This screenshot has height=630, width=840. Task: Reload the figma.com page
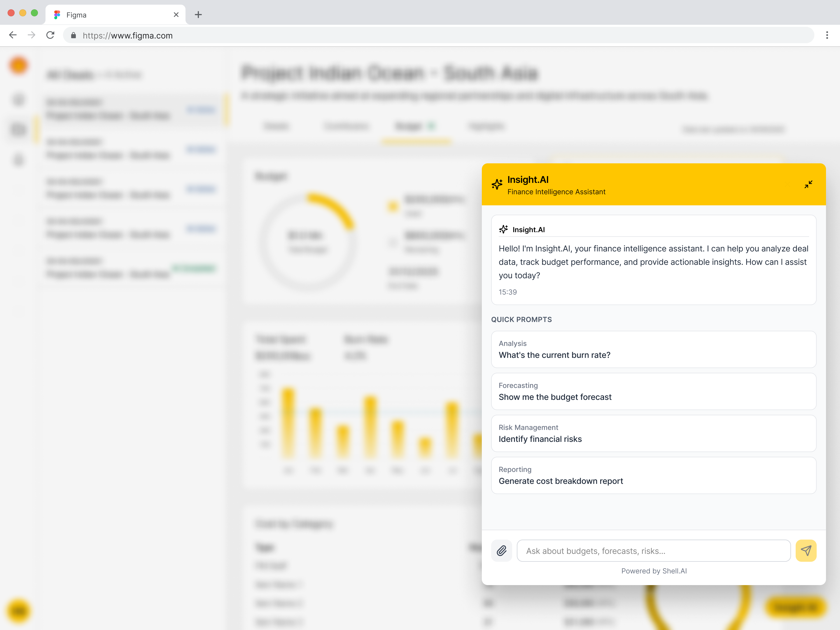click(50, 35)
